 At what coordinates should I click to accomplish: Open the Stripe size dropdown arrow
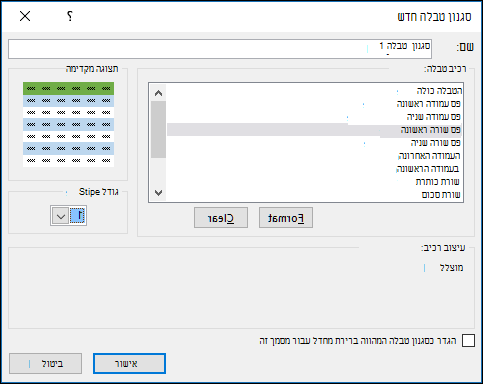(x=60, y=216)
